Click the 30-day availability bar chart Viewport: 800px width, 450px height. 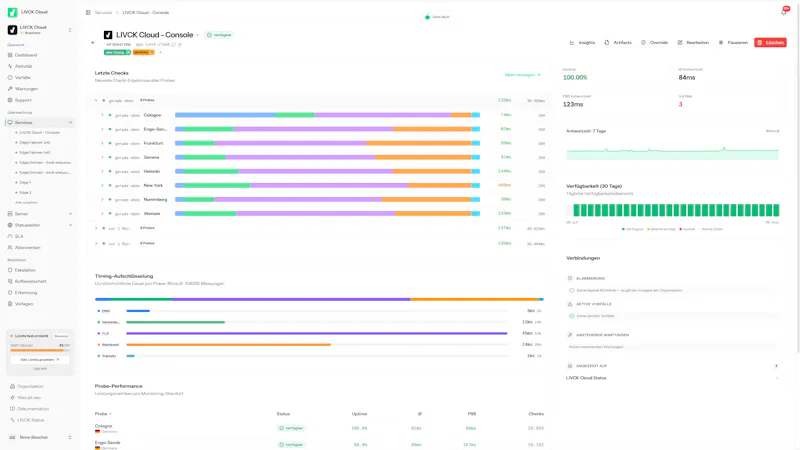pyautogui.click(x=673, y=210)
